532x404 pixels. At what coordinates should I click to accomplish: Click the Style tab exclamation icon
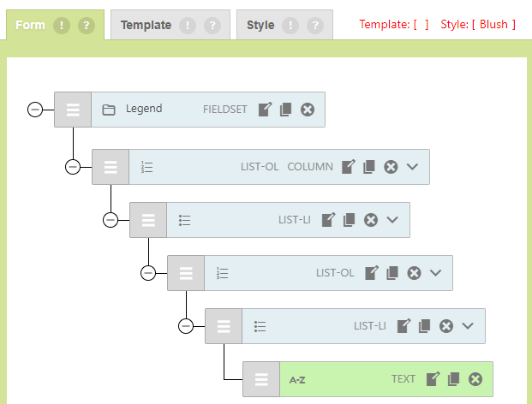292,26
